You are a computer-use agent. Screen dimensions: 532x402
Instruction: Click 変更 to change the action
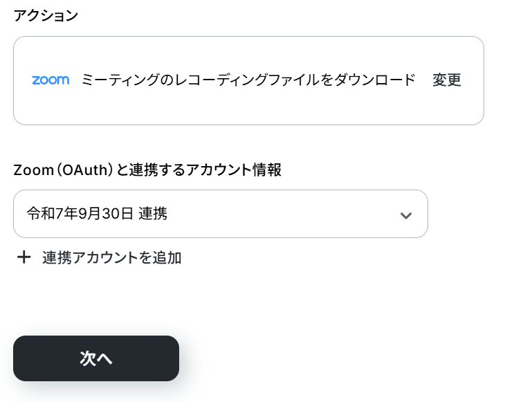pos(446,80)
